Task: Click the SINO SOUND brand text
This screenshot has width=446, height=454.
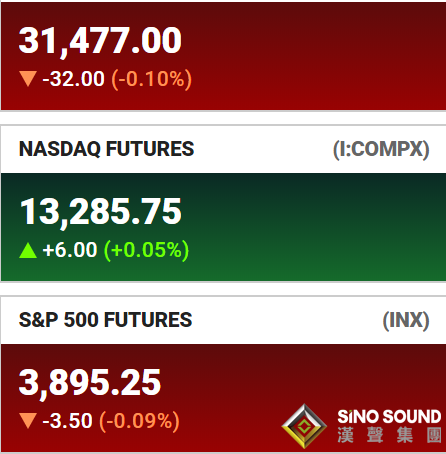Action: (x=389, y=417)
